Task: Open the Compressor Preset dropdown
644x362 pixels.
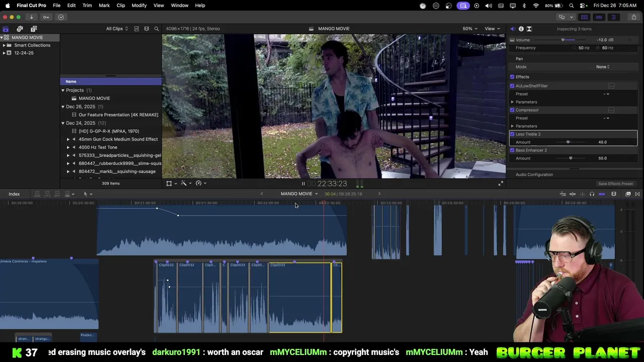Action: coord(607,118)
